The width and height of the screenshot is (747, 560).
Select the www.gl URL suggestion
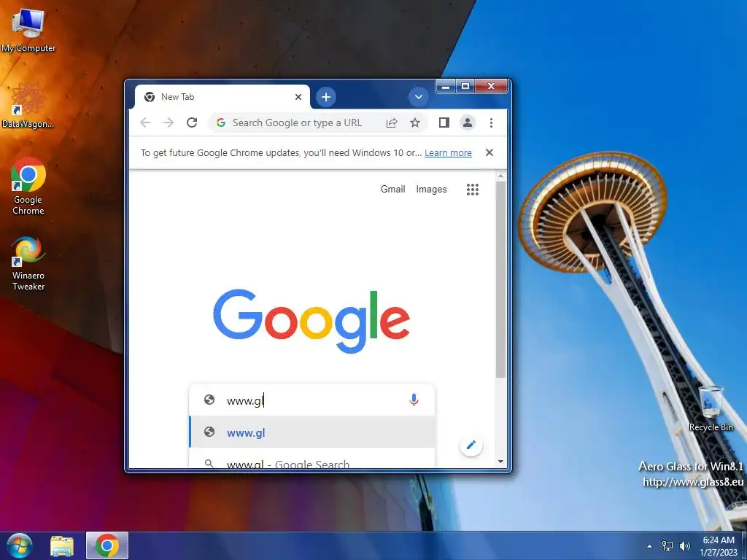312,432
